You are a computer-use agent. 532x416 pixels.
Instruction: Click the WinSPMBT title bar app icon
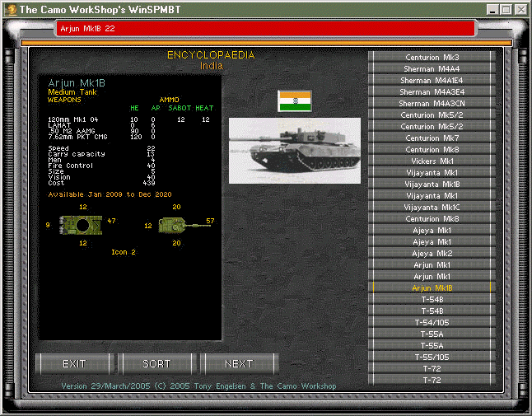[11, 10]
